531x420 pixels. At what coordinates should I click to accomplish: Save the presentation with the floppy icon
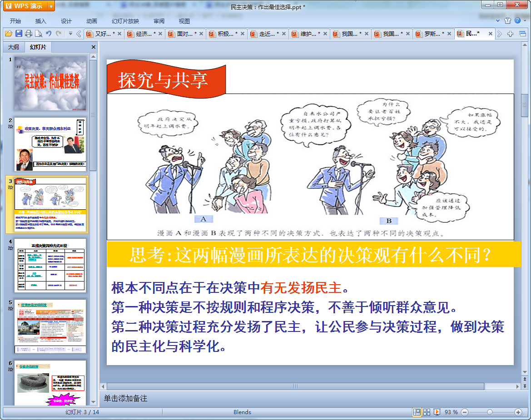19,34
